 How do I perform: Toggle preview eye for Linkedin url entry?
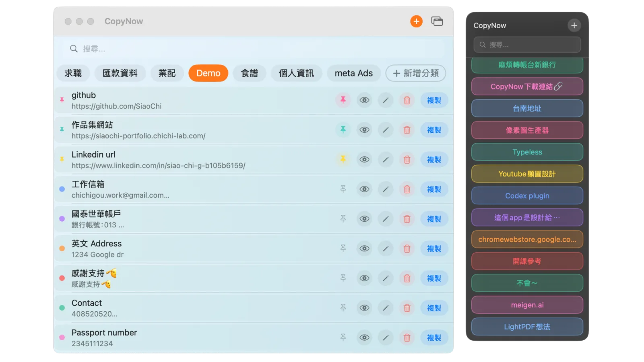(x=364, y=160)
